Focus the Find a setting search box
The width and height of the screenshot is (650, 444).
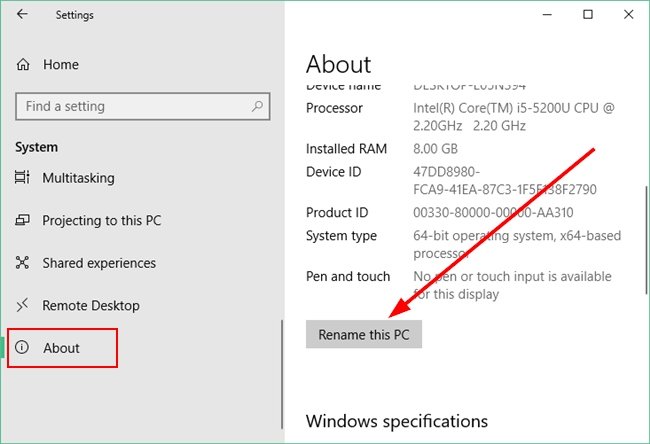[x=143, y=107]
